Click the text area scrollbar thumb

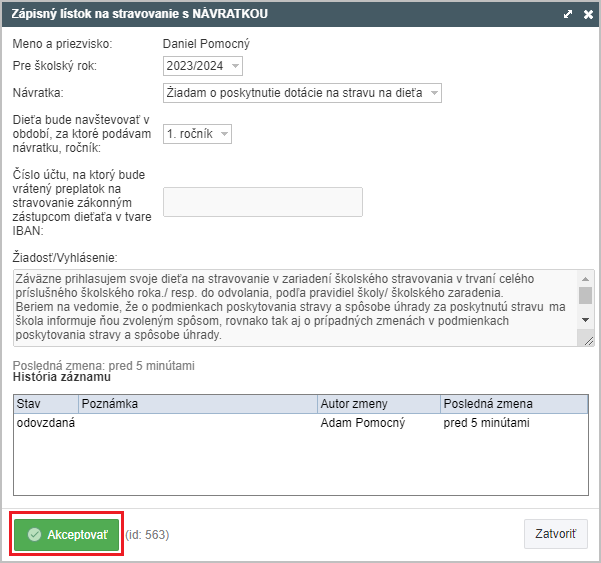point(585,295)
